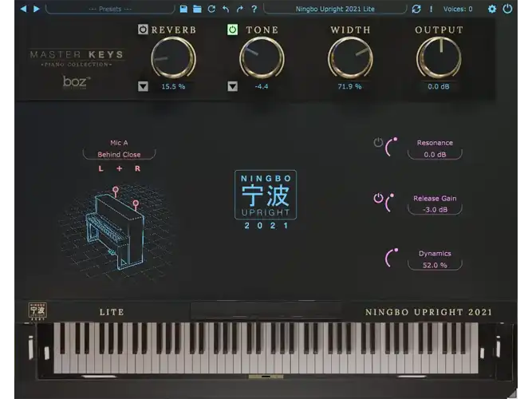The width and height of the screenshot is (532, 399).
Task: Click the Reverb value 15.5 %
Action: tap(173, 87)
